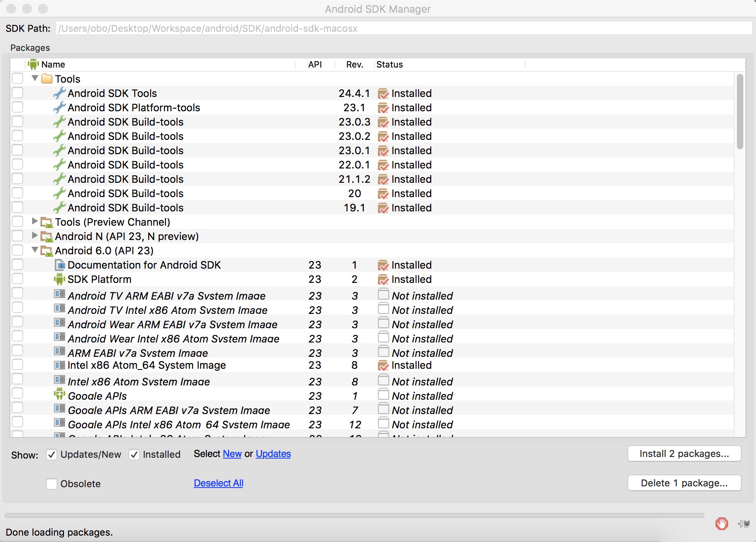Expand the Tools (Preview Channel) group
The width and height of the screenshot is (756, 542).
(35, 221)
